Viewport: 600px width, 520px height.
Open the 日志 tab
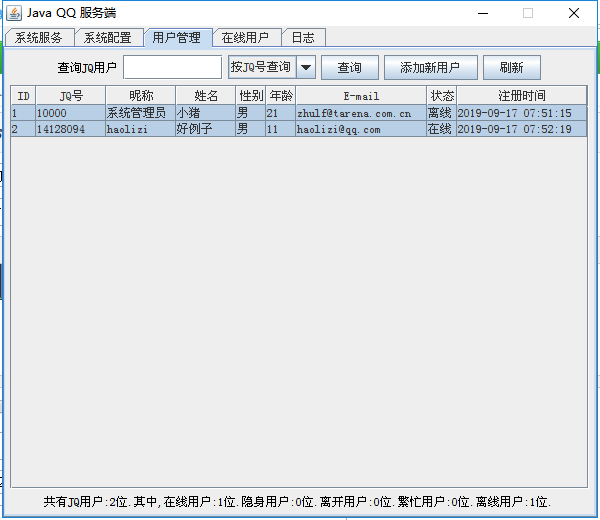303,37
